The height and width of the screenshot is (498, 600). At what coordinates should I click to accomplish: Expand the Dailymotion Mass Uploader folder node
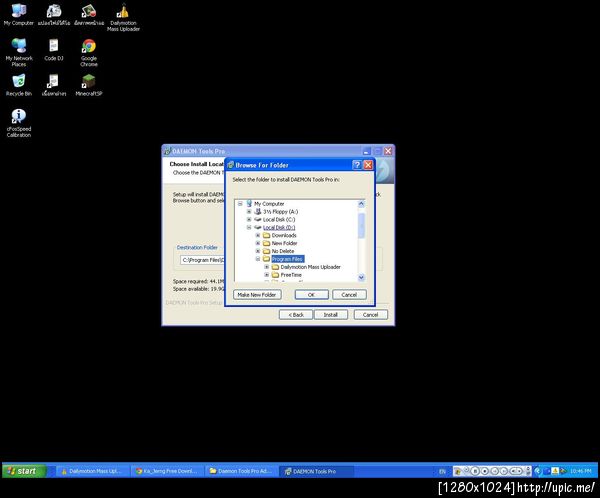267,267
